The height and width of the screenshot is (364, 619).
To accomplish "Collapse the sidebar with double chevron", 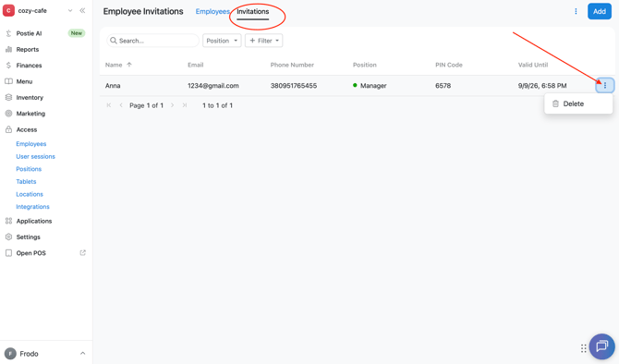I will 82,11.
